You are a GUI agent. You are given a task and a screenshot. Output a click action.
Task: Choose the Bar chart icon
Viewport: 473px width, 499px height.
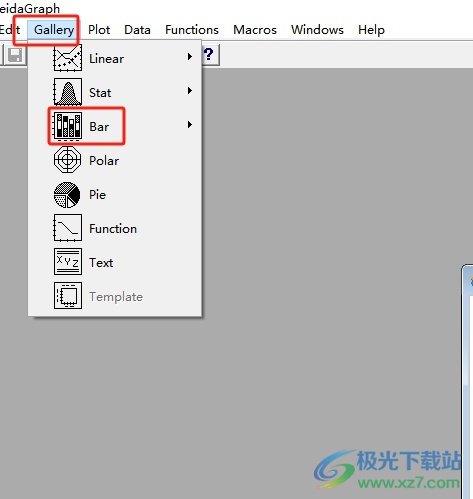[x=68, y=126]
